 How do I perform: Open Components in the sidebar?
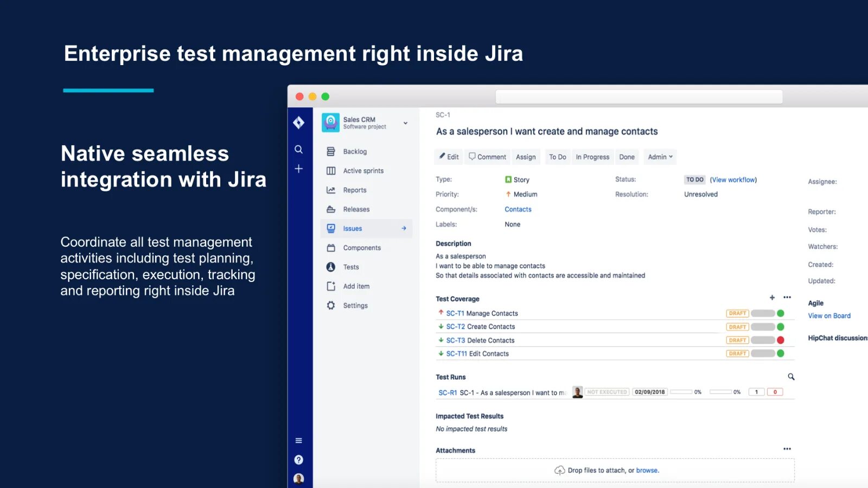[x=362, y=248]
